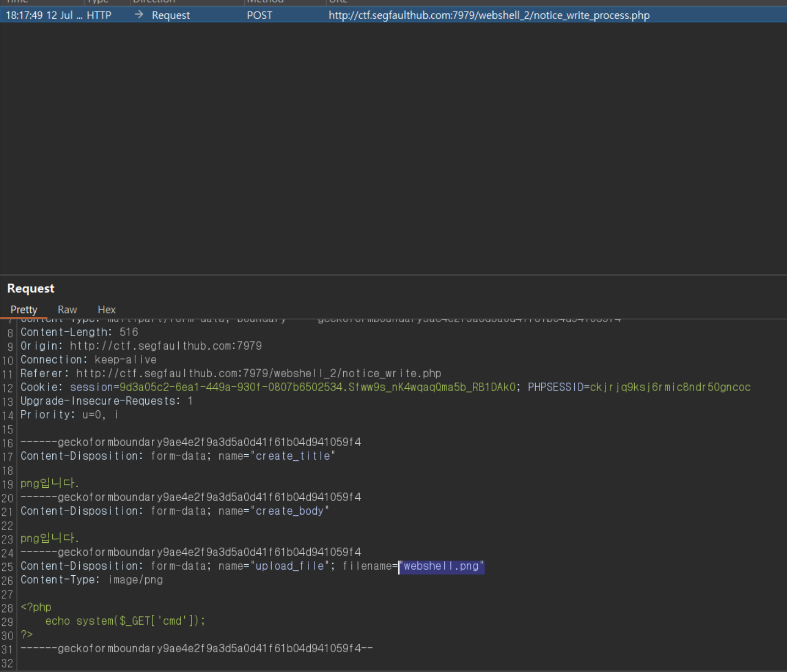This screenshot has width=787, height=672.
Task: Click the Content-Type: image/png line
Action: click(92, 580)
